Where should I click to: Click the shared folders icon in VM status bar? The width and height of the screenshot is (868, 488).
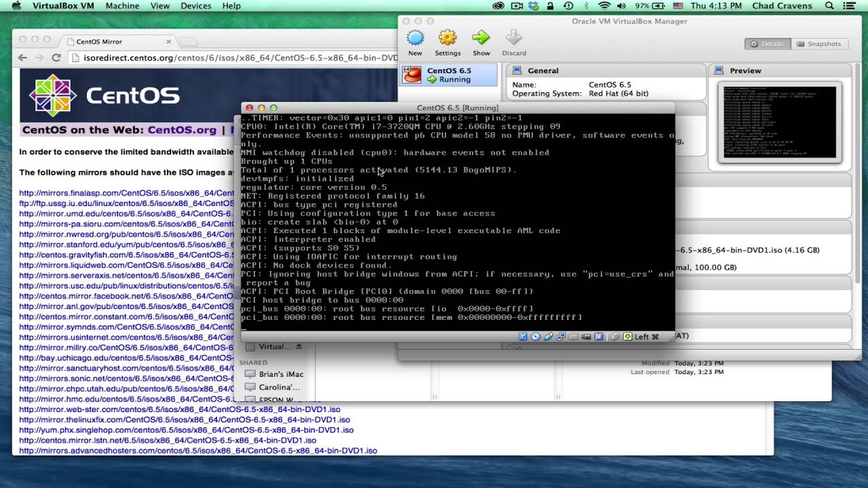tap(573, 336)
